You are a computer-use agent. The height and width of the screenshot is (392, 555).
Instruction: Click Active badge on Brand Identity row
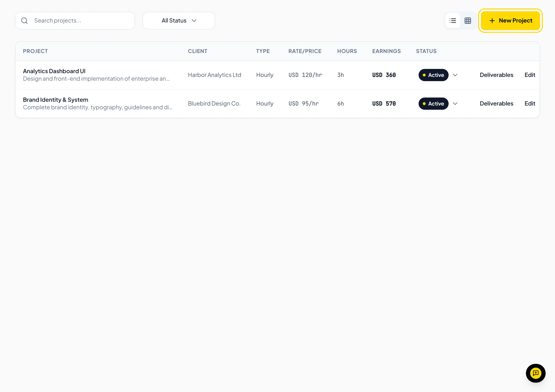point(433,103)
